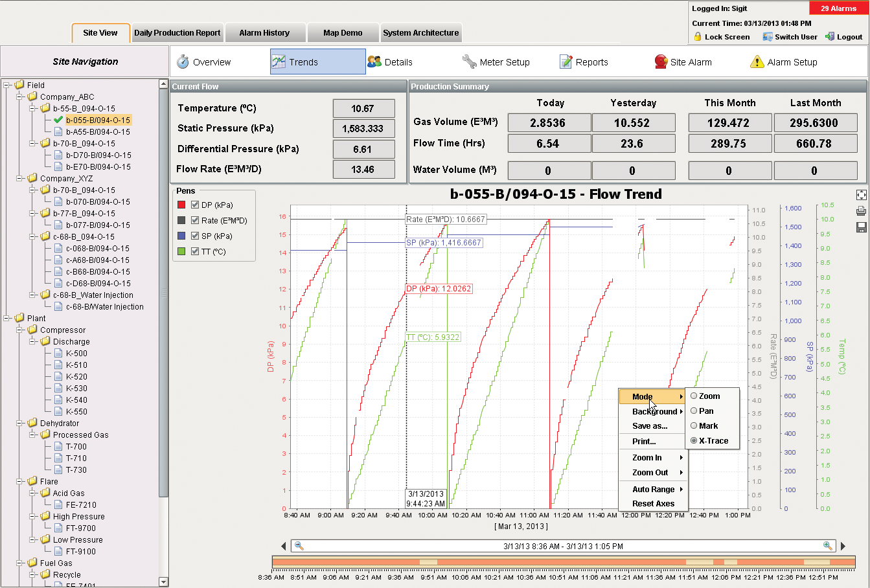Click the printer icon beside the chart
This screenshot has height=588, width=870.
point(861,211)
